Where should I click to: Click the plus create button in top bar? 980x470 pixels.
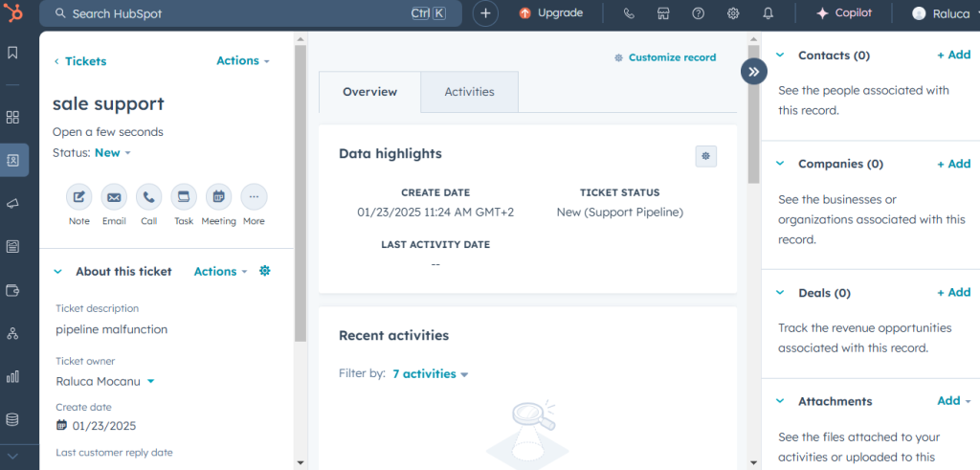click(485, 13)
